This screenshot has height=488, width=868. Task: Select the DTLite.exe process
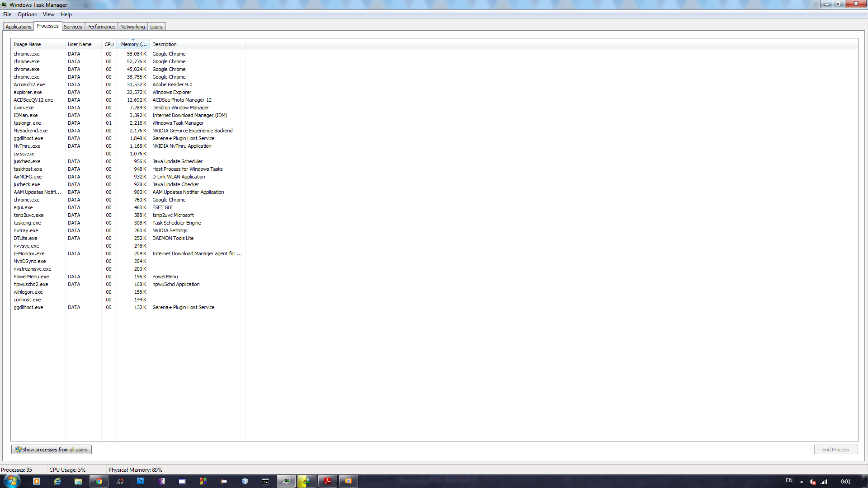click(128, 238)
